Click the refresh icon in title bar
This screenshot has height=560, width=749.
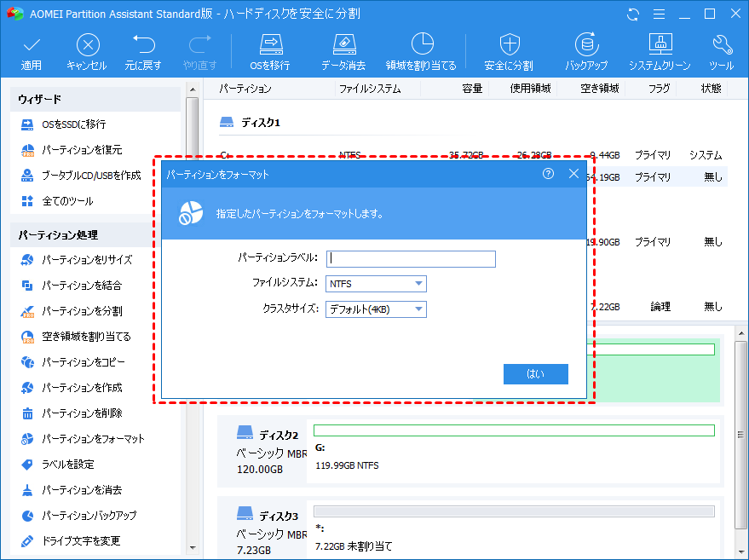coord(633,14)
